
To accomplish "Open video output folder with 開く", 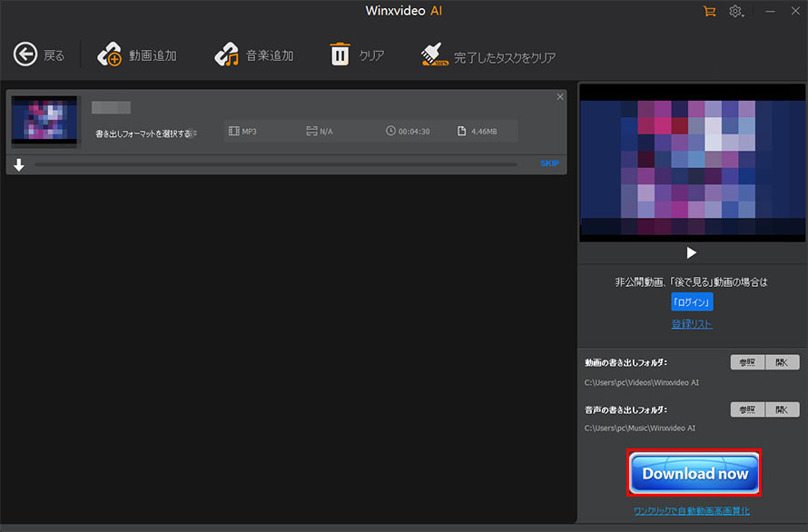I will [x=783, y=362].
